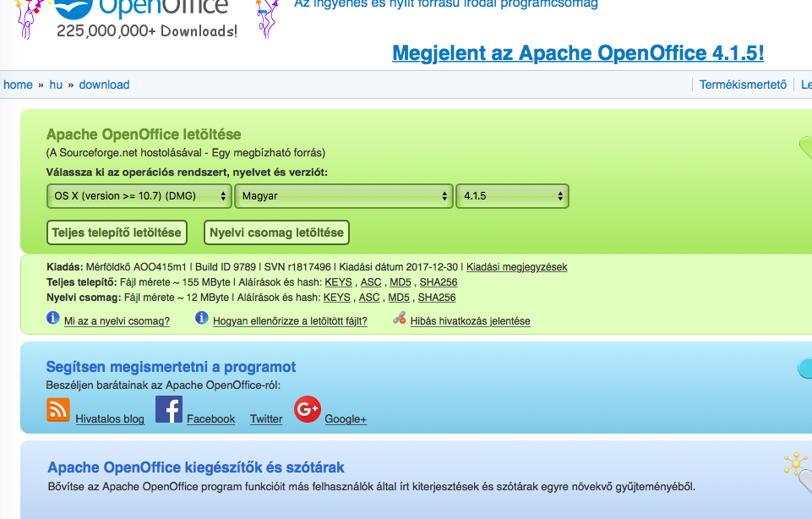Screen dimensions: 812x519
Task: Click the Facebook logo icon
Action: click(169, 409)
